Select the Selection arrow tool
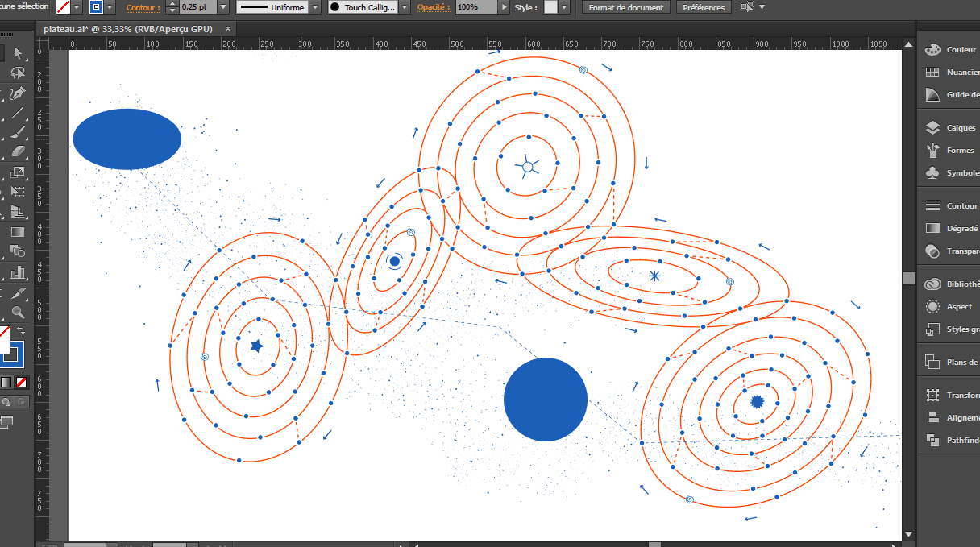Viewport: 980px width, 547px height. 18,53
